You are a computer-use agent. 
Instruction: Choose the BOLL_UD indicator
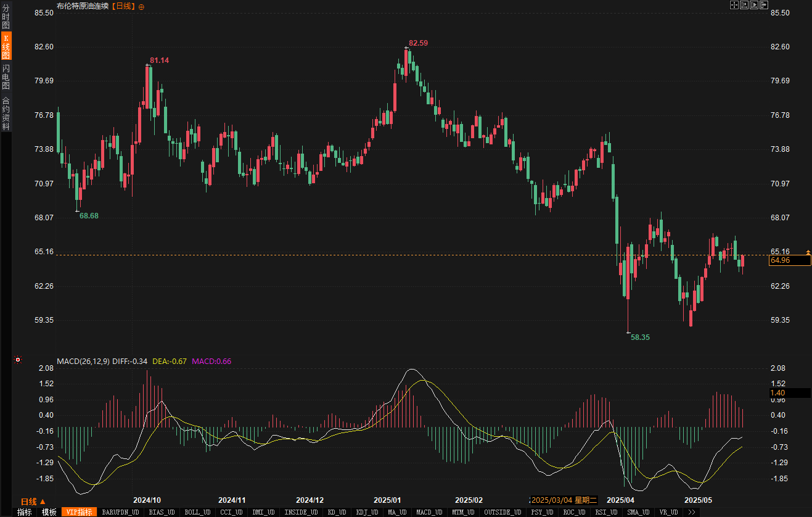tap(197, 512)
